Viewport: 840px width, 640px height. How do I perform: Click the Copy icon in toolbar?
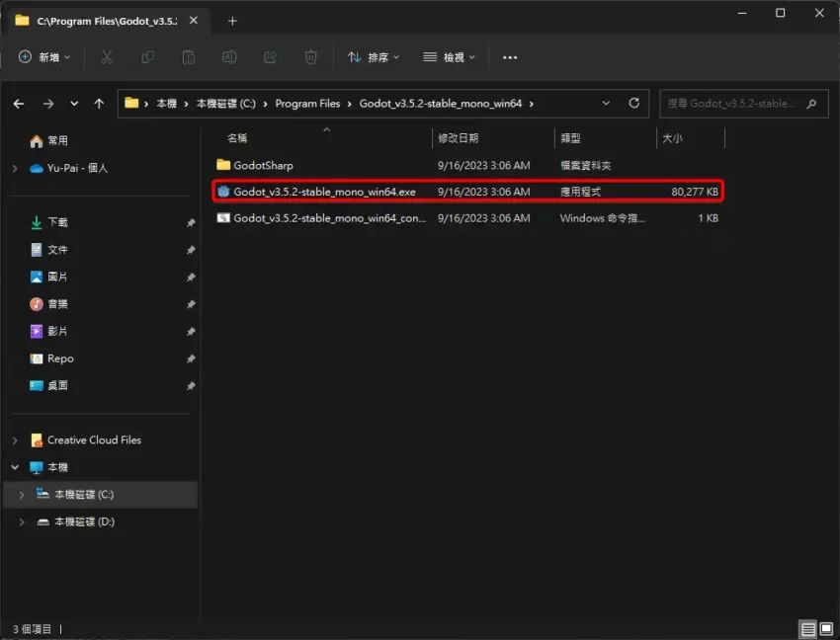point(148,57)
